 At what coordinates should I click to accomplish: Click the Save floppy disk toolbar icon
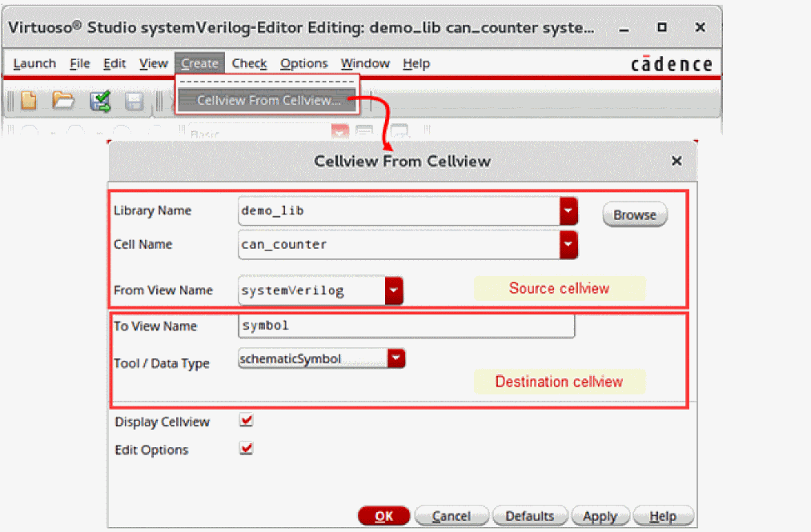point(134,102)
